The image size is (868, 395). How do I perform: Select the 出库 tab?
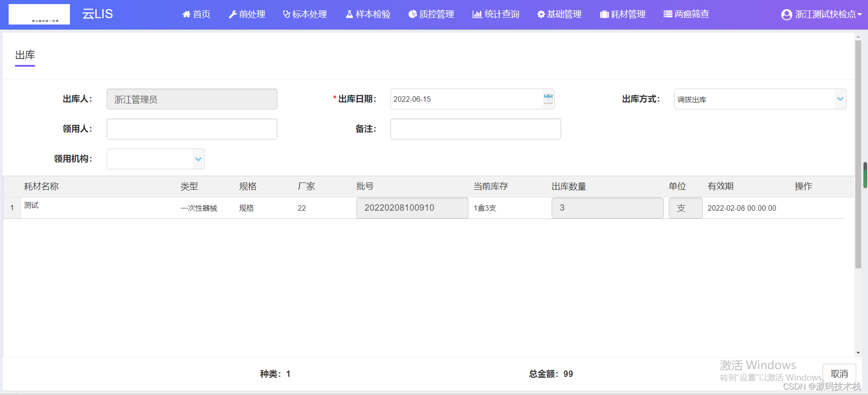click(25, 55)
